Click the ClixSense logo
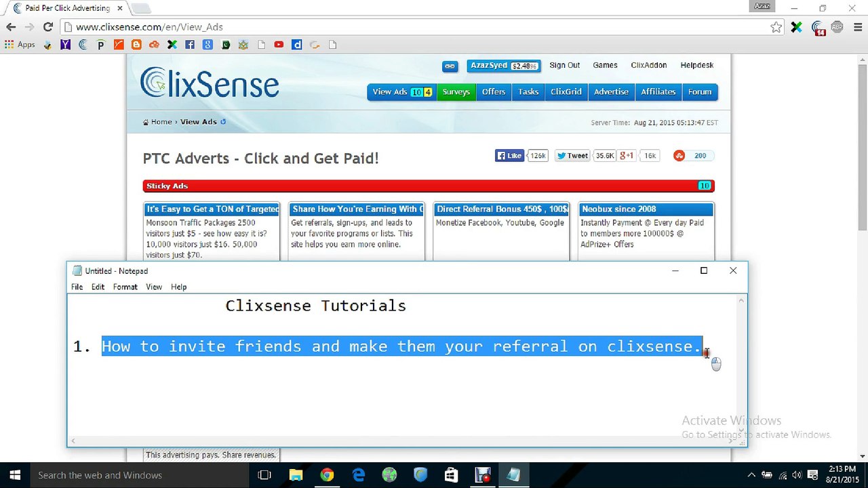This screenshot has width=868, height=488. [210, 83]
